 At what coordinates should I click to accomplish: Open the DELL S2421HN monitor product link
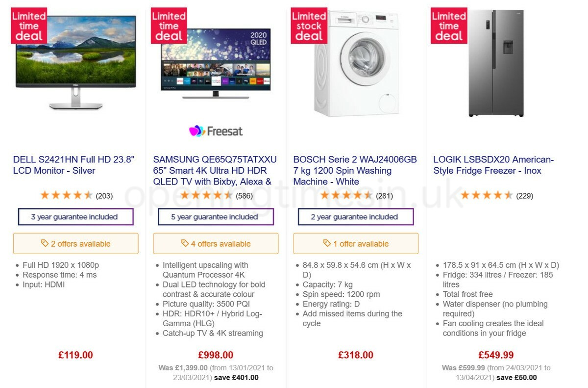coord(75,165)
